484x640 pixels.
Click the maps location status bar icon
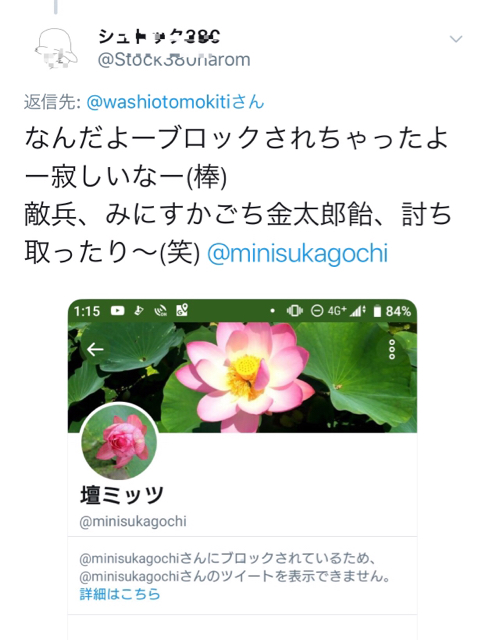point(182,311)
